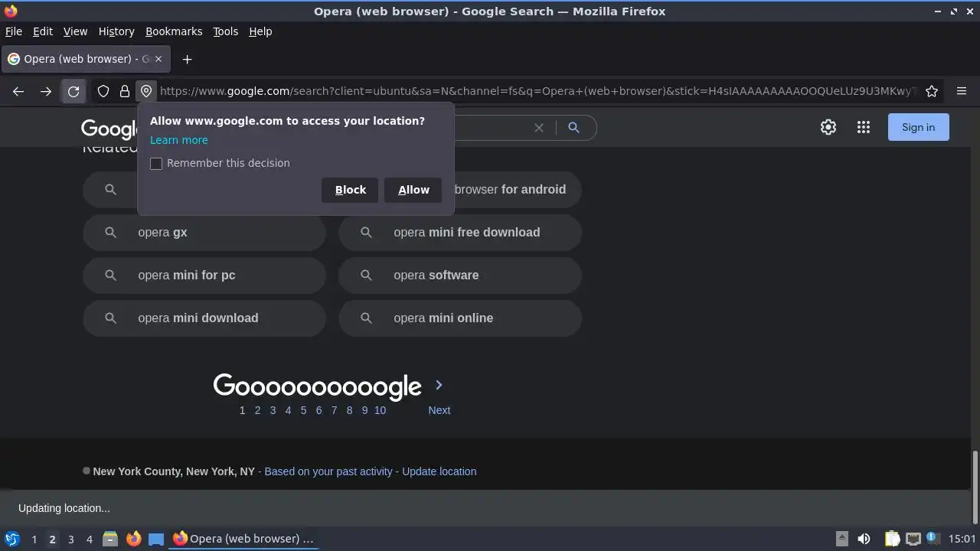The height and width of the screenshot is (551, 980).
Task: Search related 'opera mini download'
Action: 204,318
